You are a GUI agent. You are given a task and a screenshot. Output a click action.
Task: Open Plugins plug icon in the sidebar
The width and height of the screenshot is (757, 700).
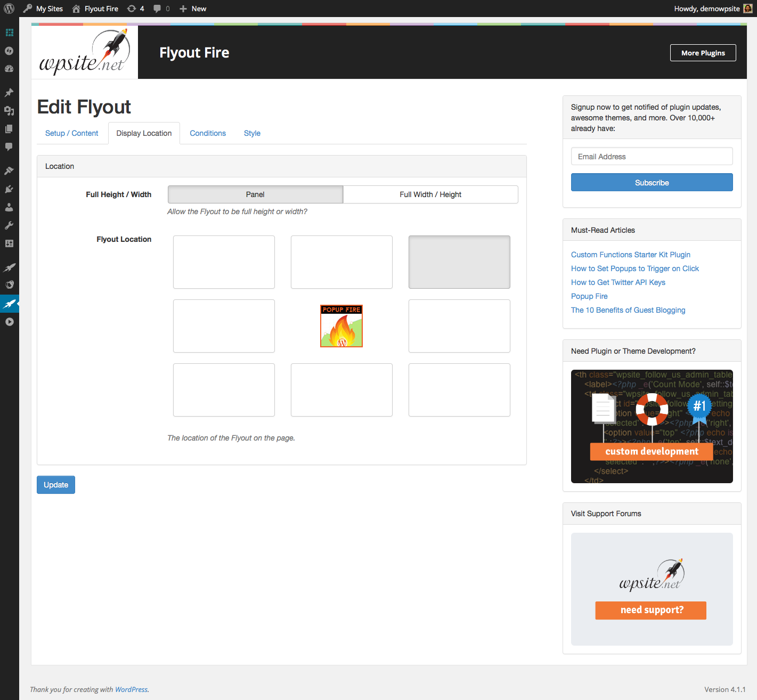(x=9, y=189)
